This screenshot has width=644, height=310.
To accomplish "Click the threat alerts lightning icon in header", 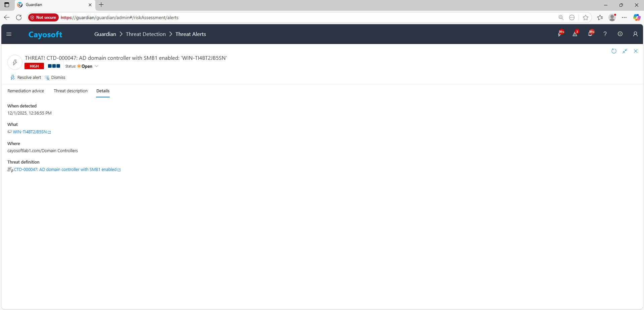I will [x=559, y=34].
